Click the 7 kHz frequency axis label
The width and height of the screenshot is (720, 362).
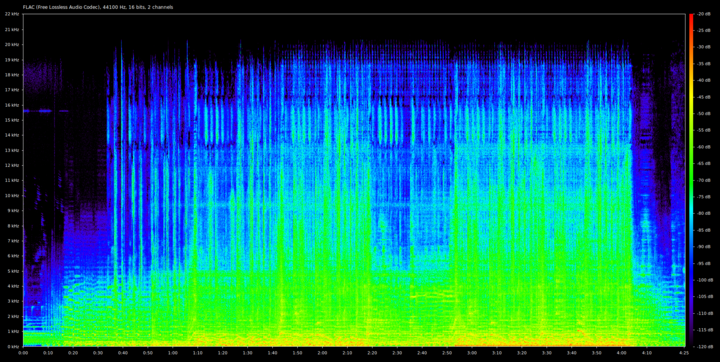[x=12, y=241]
